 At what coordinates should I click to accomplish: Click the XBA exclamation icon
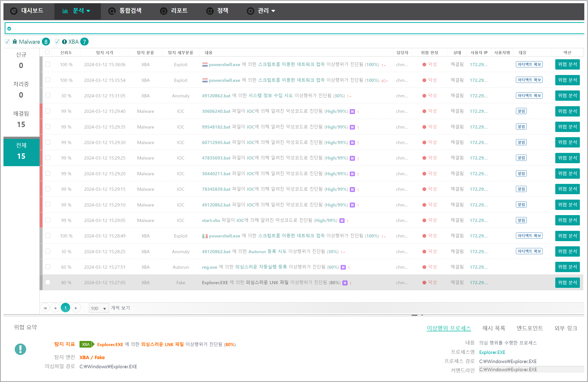(64, 42)
